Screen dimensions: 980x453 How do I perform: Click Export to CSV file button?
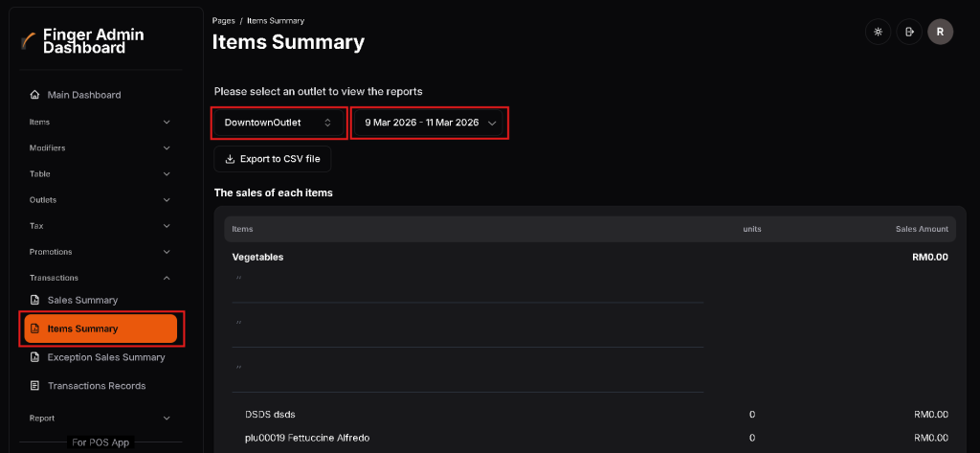tap(273, 159)
